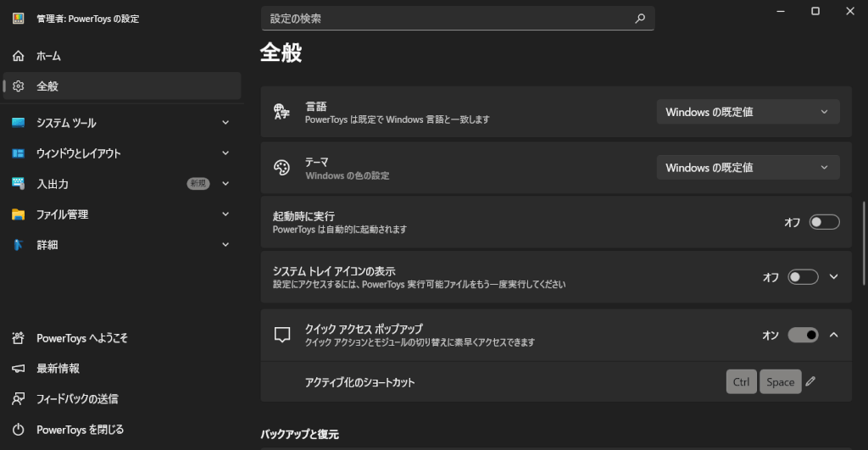This screenshot has height=450, width=868.
Task: Turn on システム トレイ アイコンの表示 toggle
Action: [803, 277]
